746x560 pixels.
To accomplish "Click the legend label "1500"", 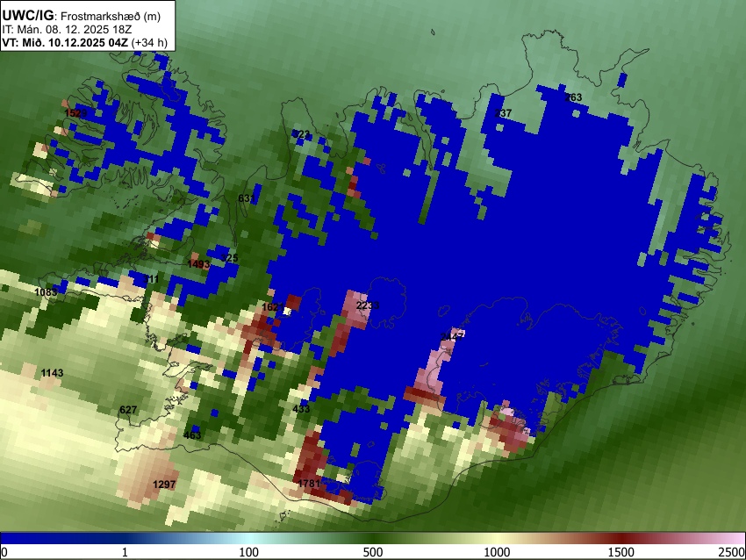I will click(620, 552).
